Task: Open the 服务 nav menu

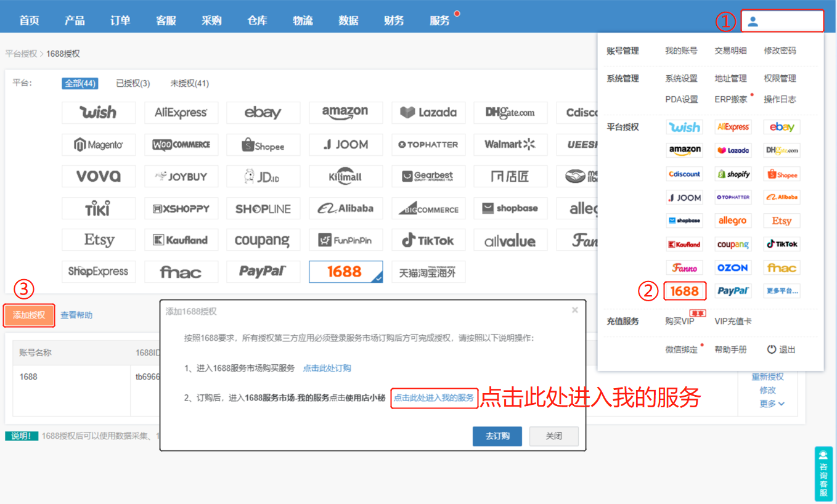Action: click(x=439, y=20)
